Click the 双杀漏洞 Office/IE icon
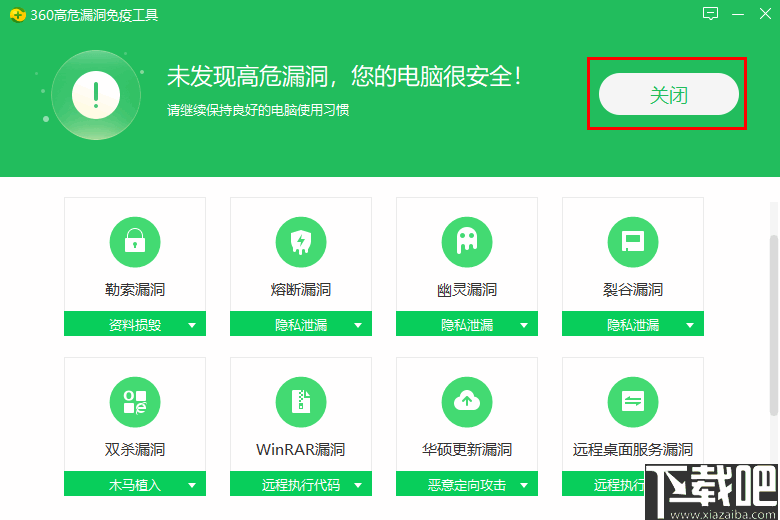 coord(135,402)
